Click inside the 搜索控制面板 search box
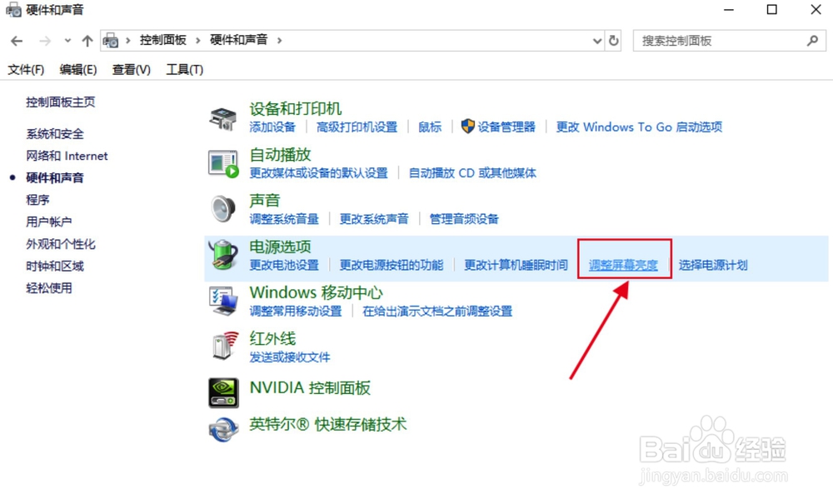Viewport: 833px width, 504px height. click(x=716, y=40)
